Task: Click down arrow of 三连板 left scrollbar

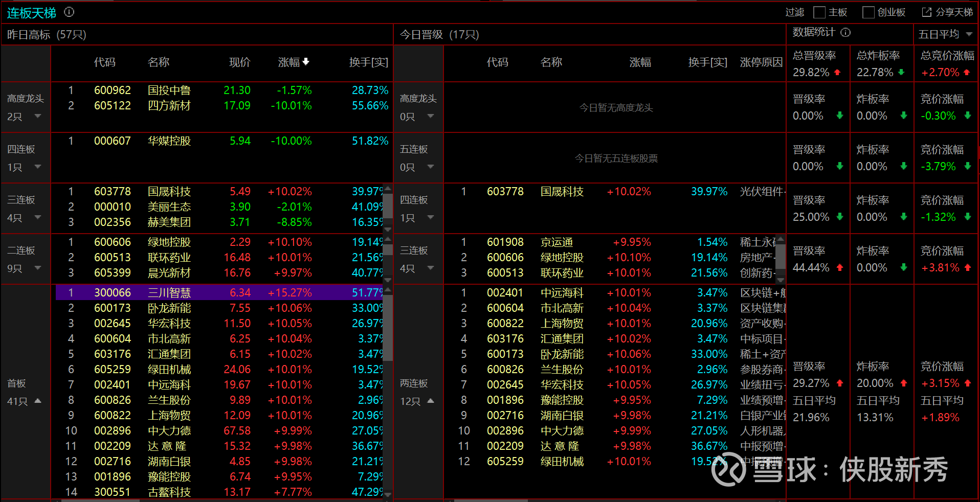Action: tap(388, 230)
